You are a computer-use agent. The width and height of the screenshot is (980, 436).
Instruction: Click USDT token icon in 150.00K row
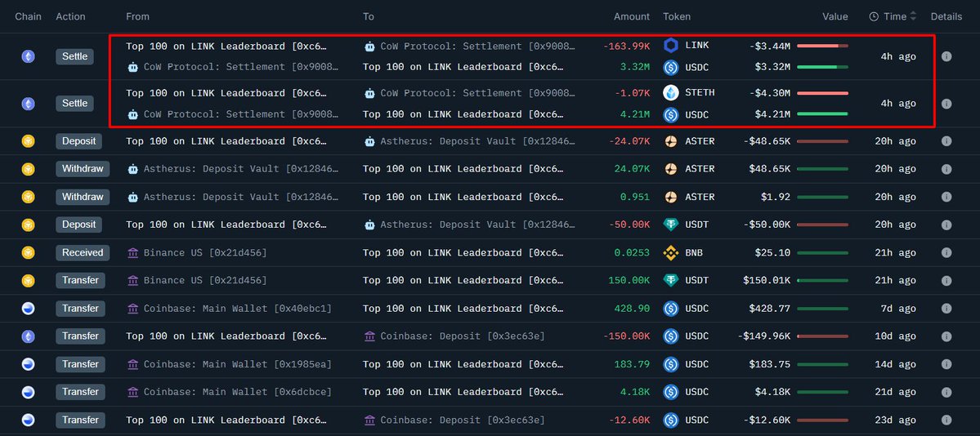click(x=671, y=281)
